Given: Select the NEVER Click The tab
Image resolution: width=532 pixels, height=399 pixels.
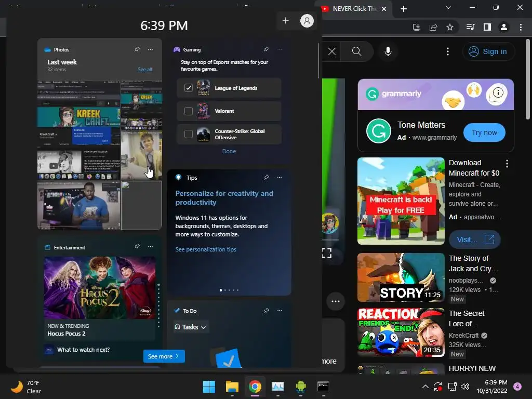Looking at the screenshot, I should (x=353, y=9).
